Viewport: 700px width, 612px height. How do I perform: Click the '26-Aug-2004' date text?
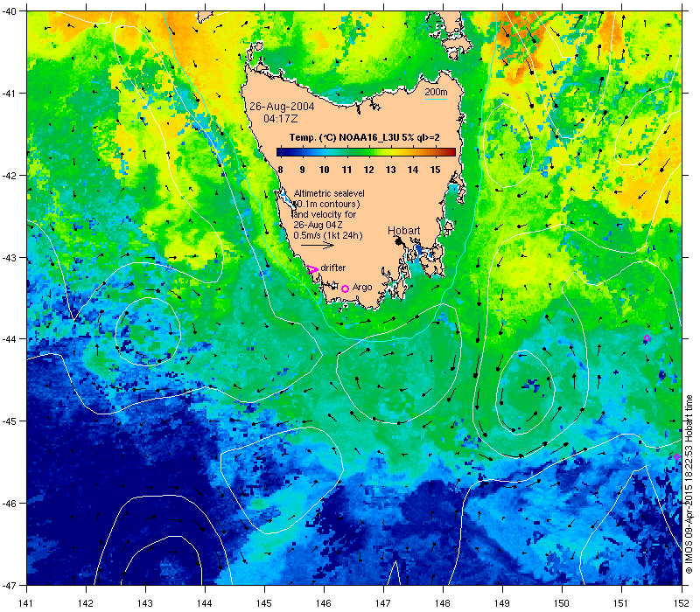[x=282, y=107]
